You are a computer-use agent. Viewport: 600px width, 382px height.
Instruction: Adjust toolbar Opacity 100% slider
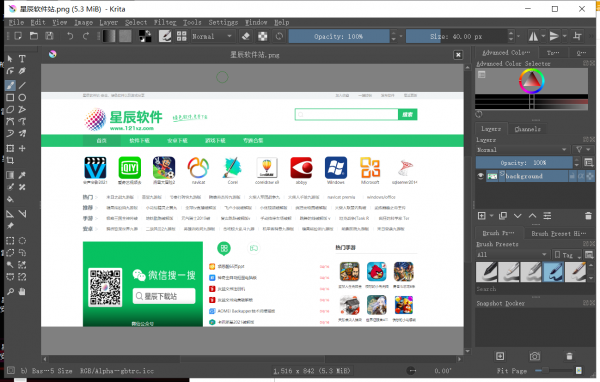pos(339,36)
